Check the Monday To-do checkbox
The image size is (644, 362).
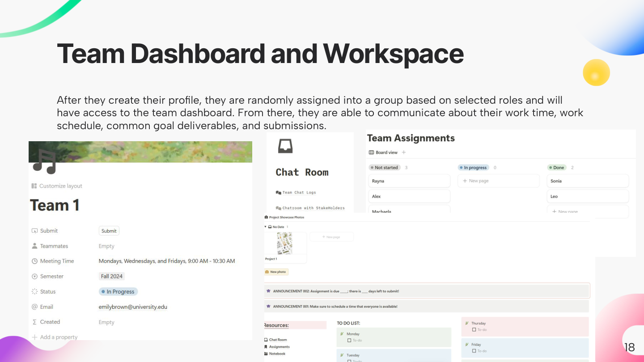click(349, 341)
